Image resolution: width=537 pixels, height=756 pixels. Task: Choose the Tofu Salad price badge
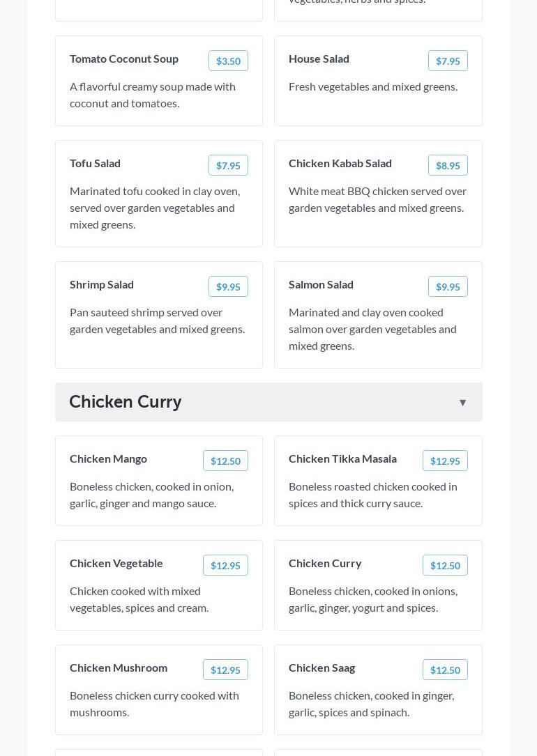click(228, 166)
